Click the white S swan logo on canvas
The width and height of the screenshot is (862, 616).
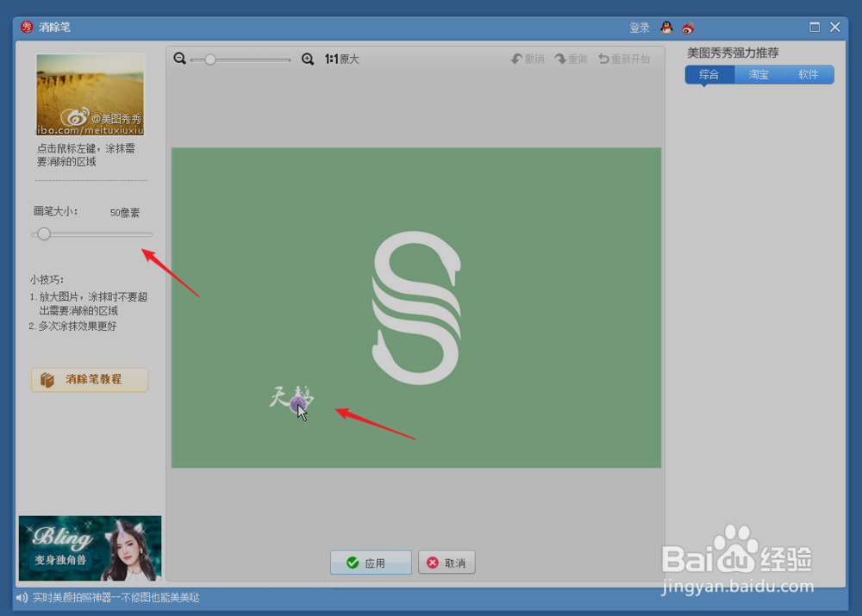pos(416,308)
